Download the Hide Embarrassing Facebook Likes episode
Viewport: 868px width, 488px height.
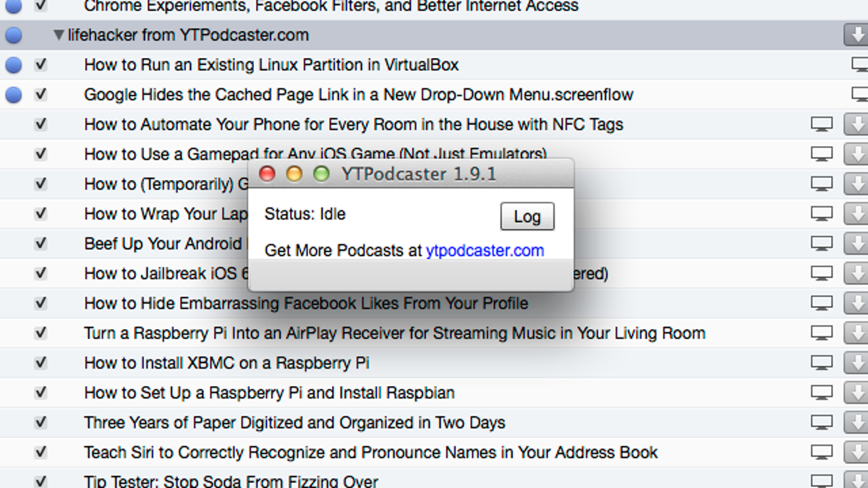(856, 303)
